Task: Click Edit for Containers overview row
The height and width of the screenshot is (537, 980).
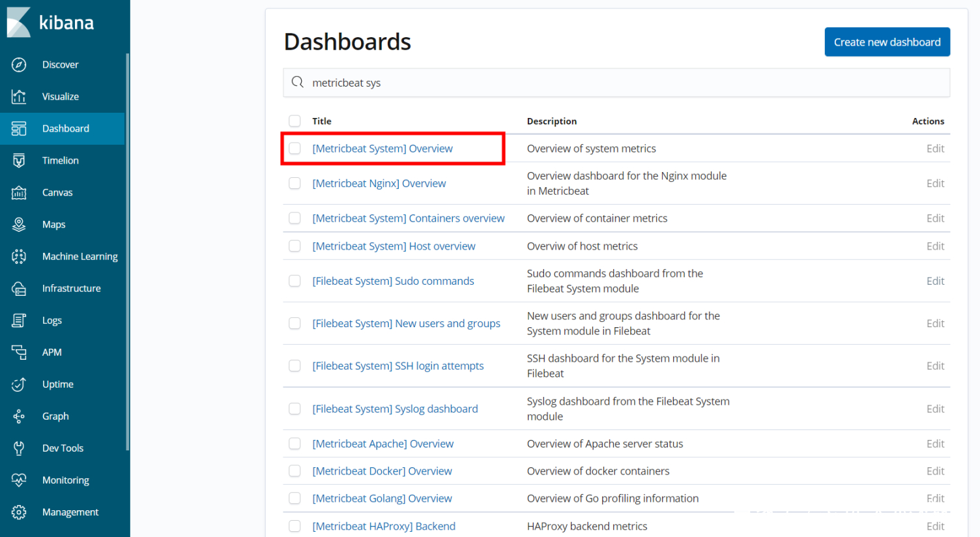Action: coord(935,218)
